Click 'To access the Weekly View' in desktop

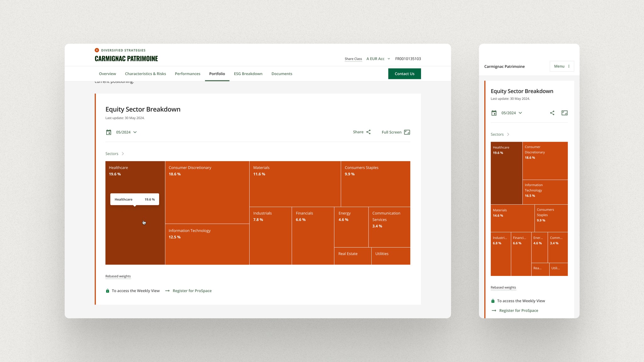click(x=136, y=291)
